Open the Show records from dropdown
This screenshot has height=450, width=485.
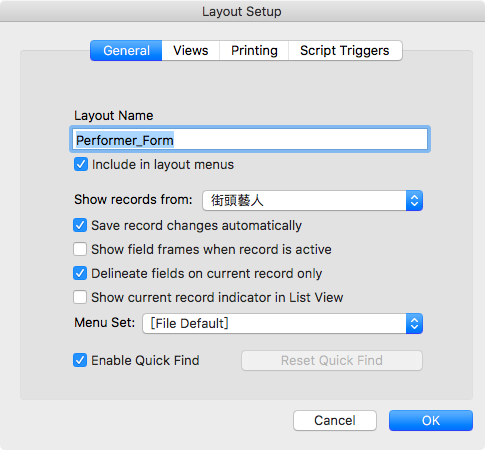coord(312,200)
